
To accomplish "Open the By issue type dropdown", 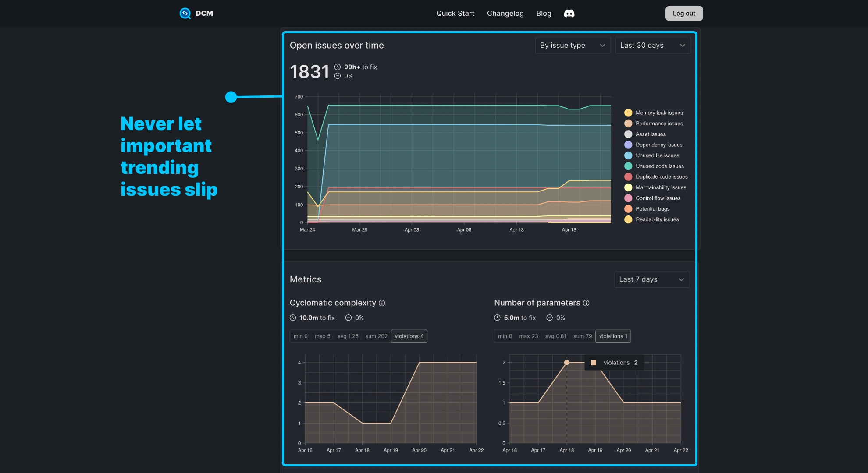I will click(x=573, y=46).
